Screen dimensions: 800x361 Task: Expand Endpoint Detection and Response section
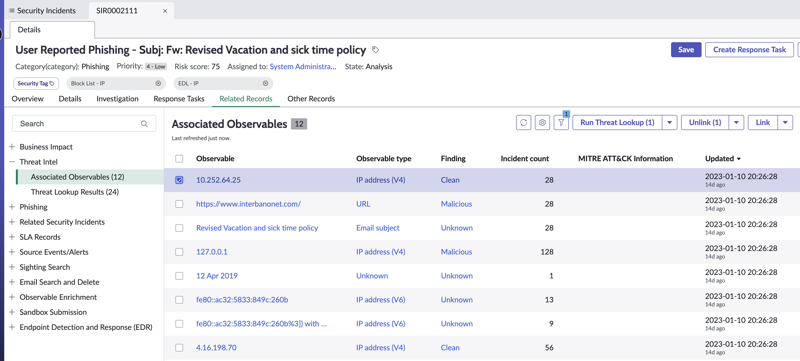[x=12, y=327]
